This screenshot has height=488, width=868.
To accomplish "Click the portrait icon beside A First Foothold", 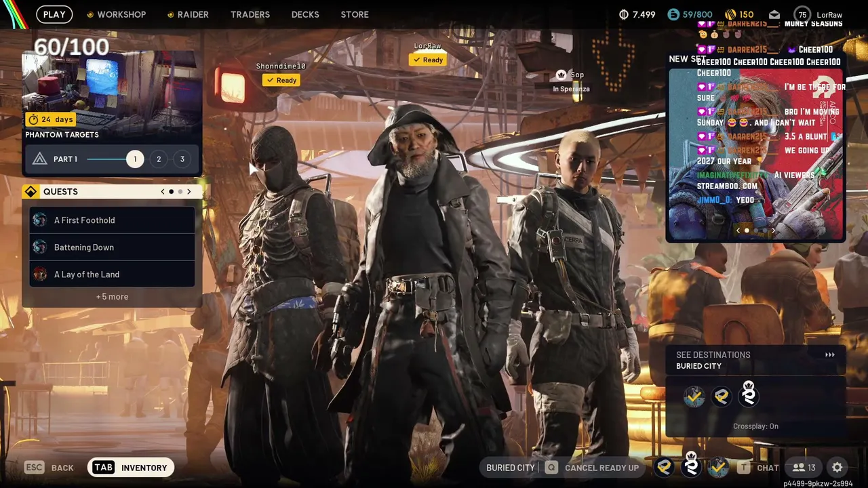I will pyautogui.click(x=40, y=220).
